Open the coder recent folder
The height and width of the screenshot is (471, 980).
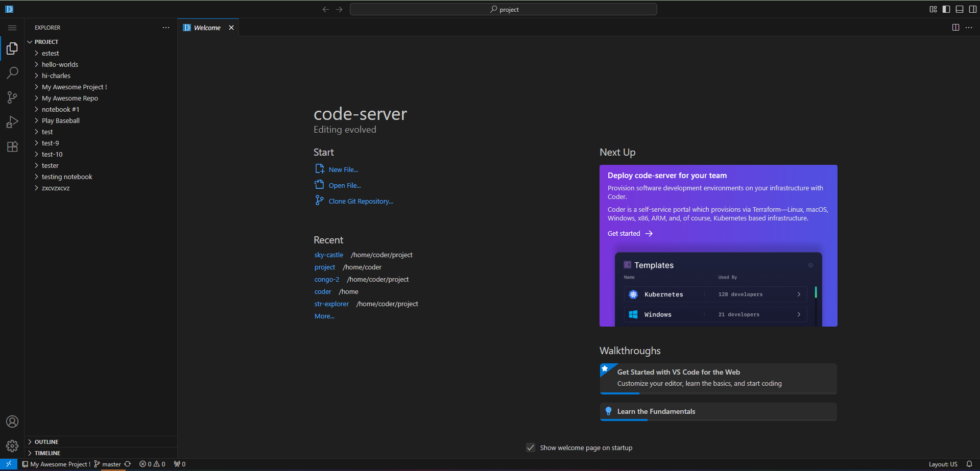[x=323, y=291]
